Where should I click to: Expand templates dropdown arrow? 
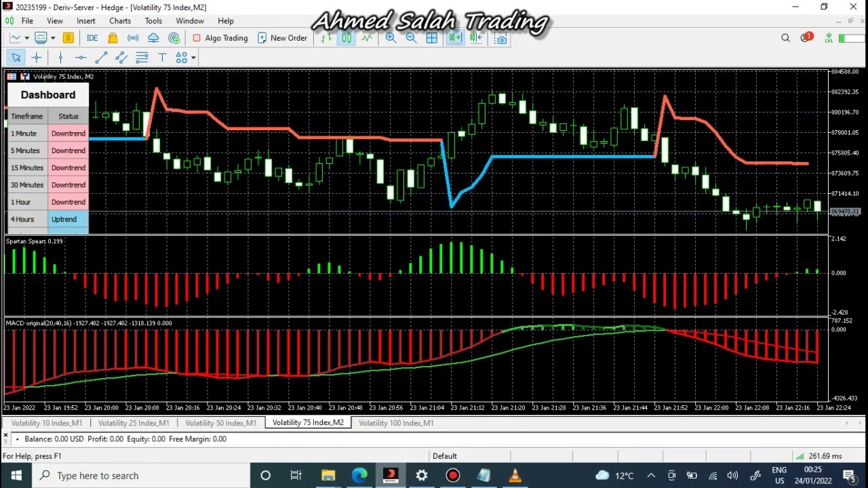(52, 38)
